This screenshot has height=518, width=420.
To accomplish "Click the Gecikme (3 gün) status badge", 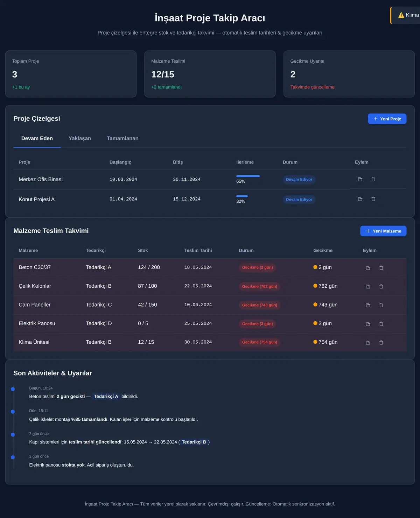I will click(258, 324).
